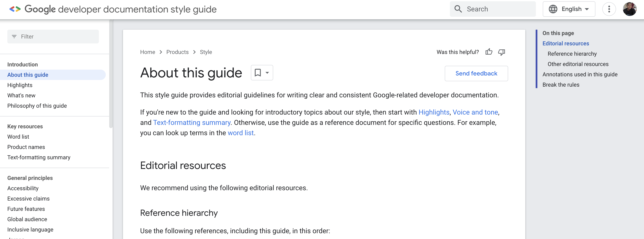Image resolution: width=644 pixels, height=239 pixels.
Task: Open the Products breadcrumb link
Action: 177,52
